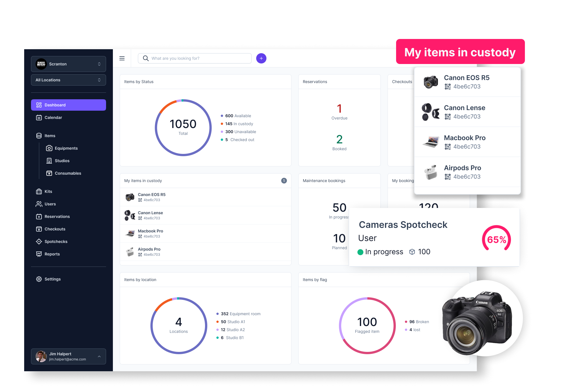Click the Consumables box icon
The image size is (563, 392).
(x=49, y=173)
